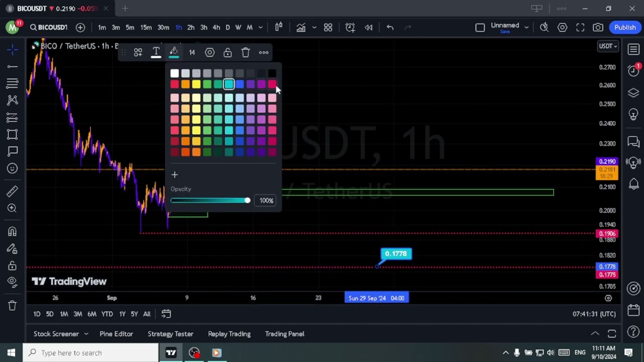
Task: Open the indicator templates grid icon
Action: point(328,27)
